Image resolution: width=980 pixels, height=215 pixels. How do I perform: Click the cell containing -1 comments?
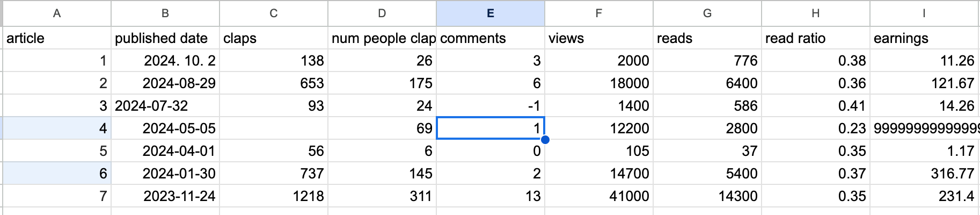490,106
